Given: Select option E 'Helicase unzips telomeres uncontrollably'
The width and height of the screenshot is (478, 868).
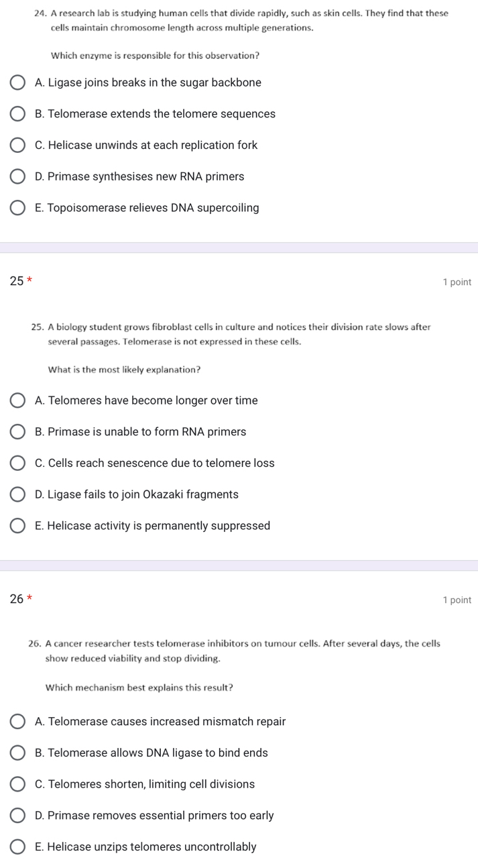Looking at the screenshot, I should (x=17, y=847).
